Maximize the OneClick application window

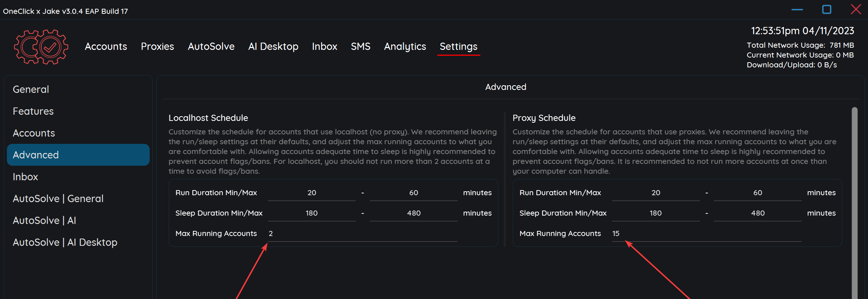826,9
